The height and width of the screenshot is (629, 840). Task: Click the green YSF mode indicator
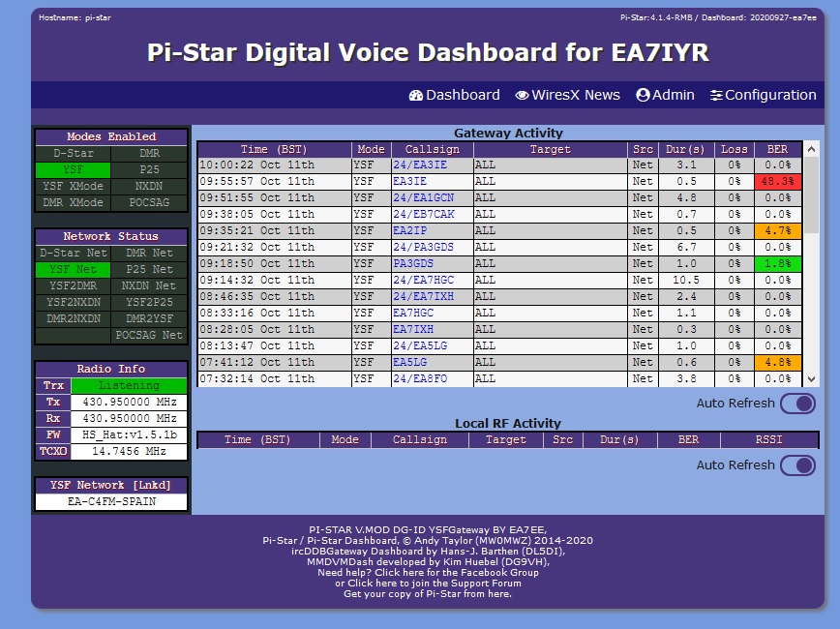coord(73,170)
